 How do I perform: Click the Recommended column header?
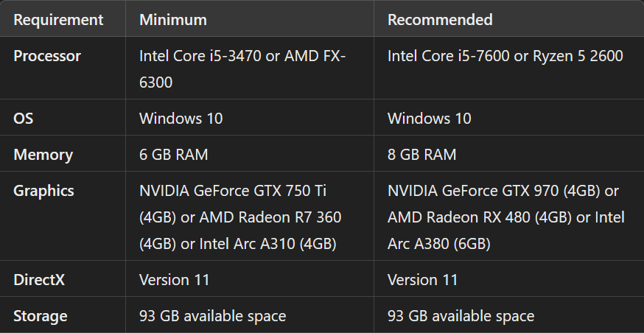440,20
